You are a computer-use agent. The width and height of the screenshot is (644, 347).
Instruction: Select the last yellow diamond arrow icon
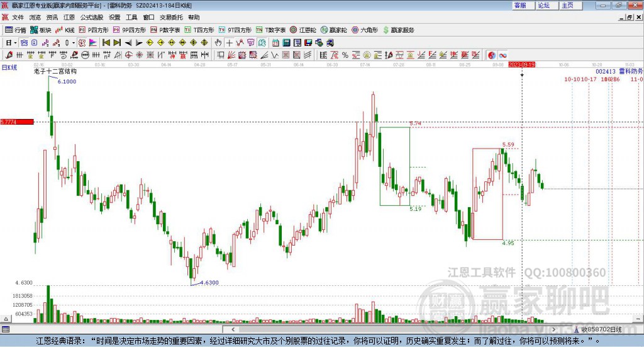click(204, 43)
